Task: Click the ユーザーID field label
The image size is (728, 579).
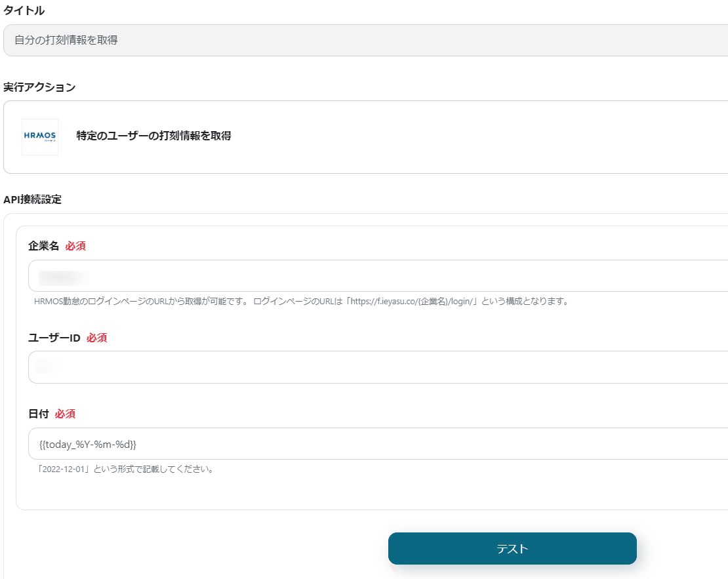Action: (54, 338)
